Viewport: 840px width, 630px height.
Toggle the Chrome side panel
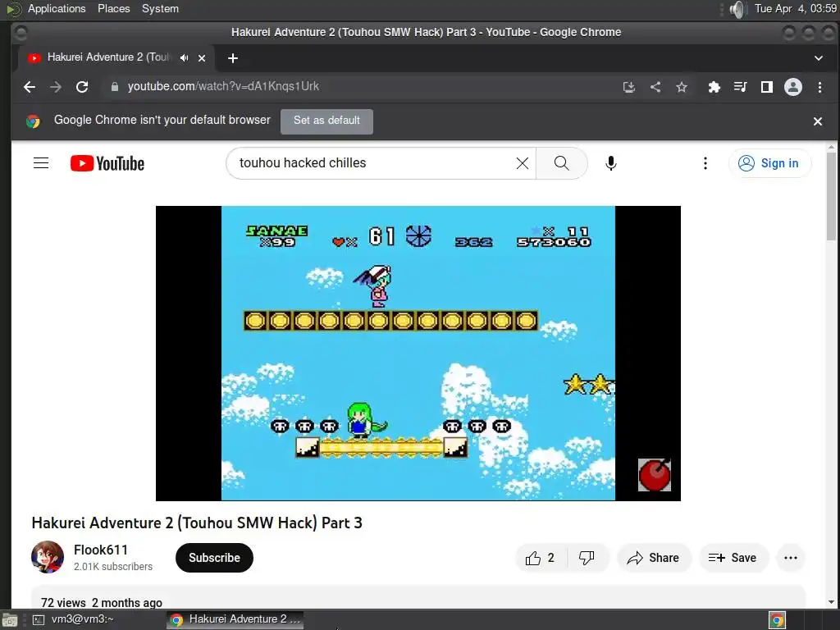(x=767, y=87)
